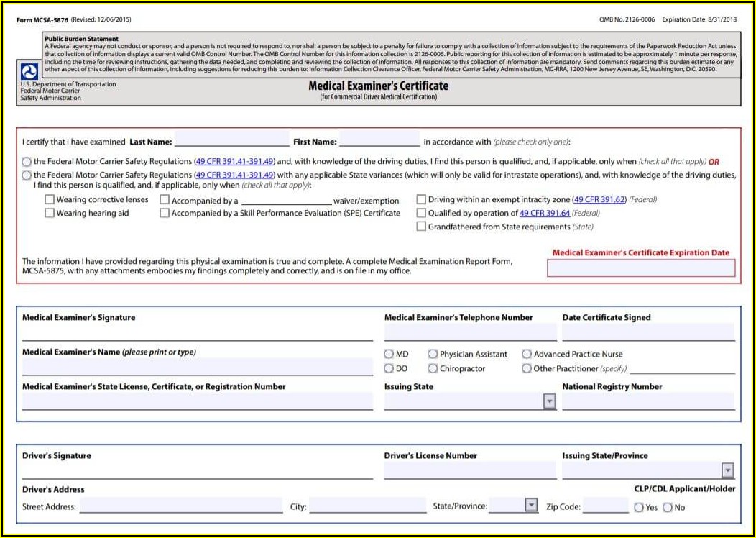Select Yes for CLP/CDL Applicant/Holder
The width and height of the screenshot is (756, 538).
click(x=639, y=507)
